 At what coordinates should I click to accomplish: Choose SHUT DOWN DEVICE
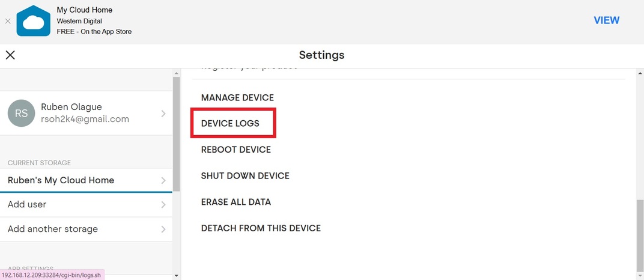[x=245, y=176]
